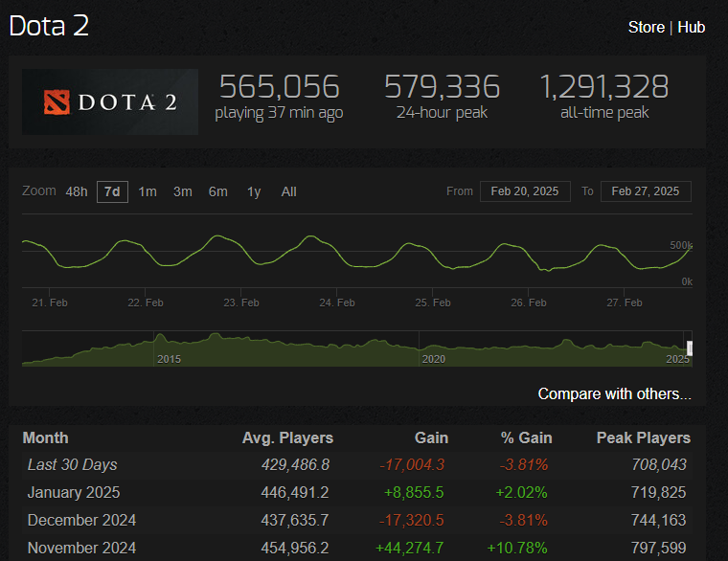Switch chart zoom to 6m
Viewport: 728px width, 561px height.
(x=218, y=191)
